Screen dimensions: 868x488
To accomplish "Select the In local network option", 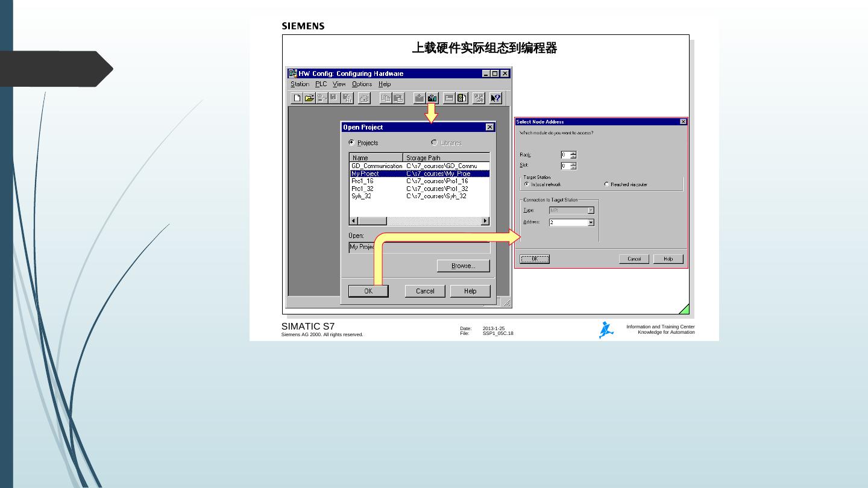I will coord(526,184).
